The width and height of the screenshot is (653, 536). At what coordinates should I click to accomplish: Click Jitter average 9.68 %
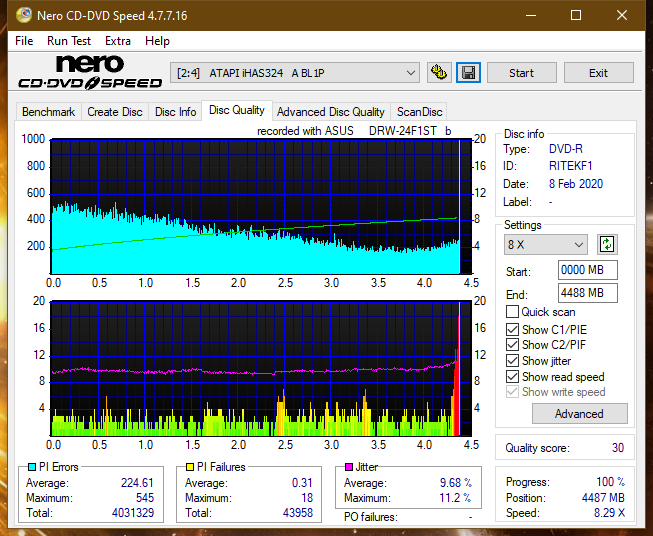coord(456,483)
